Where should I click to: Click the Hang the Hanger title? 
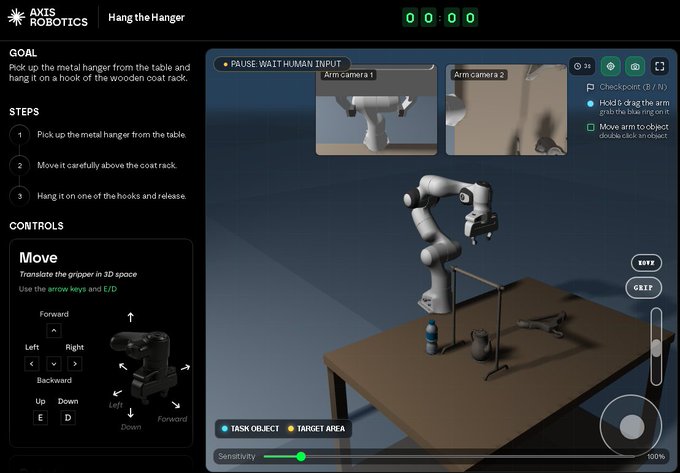click(147, 18)
